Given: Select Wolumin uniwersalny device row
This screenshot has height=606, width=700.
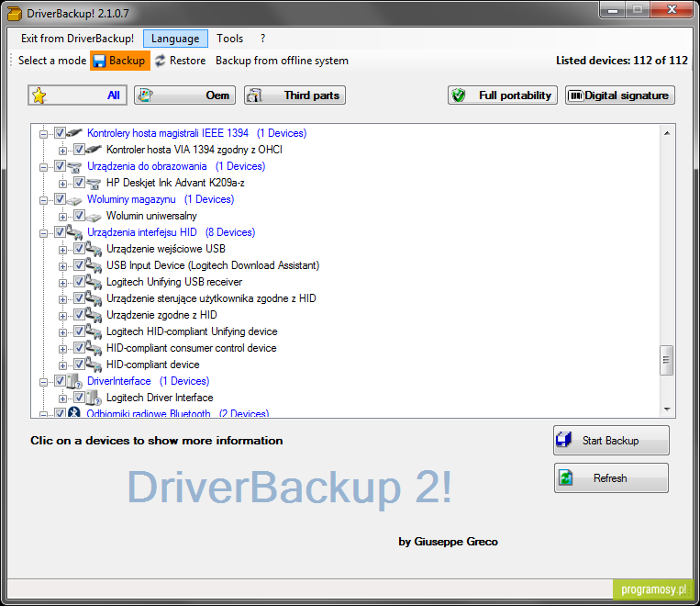Looking at the screenshot, I should [x=151, y=216].
